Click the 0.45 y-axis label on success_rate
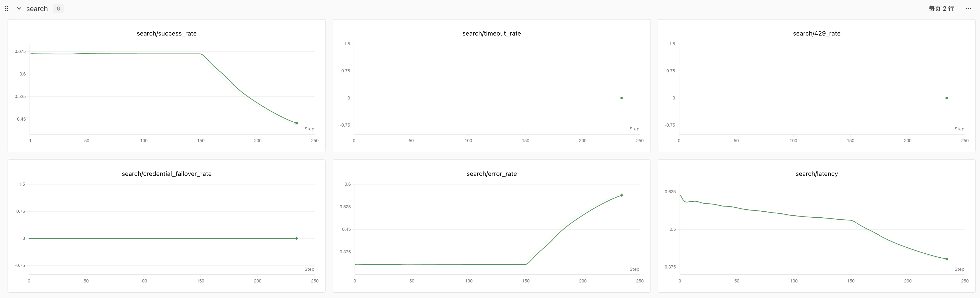The width and height of the screenshot is (980, 298). coord(21,119)
